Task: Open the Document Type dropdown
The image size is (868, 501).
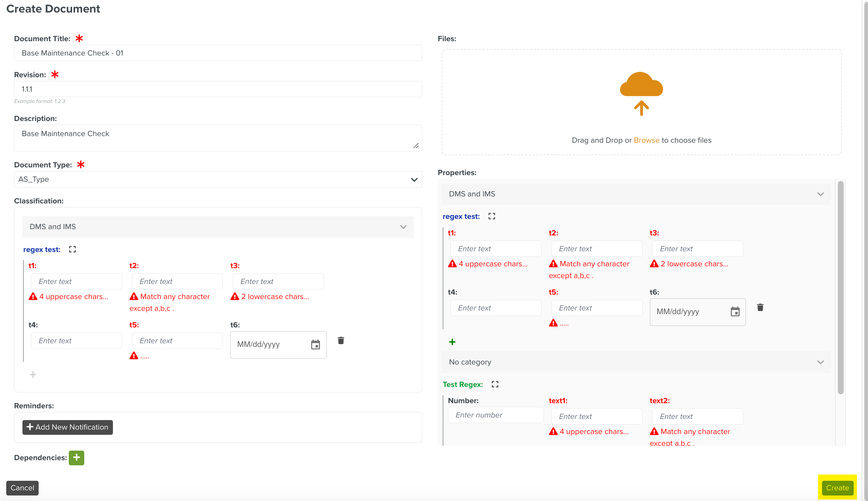Action: pos(218,180)
